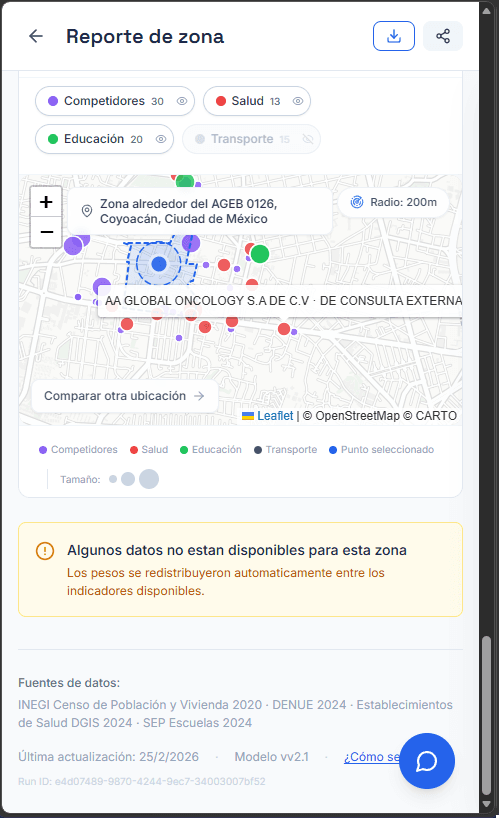
Task: Download the zone report
Action: click(x=394, y=36)
